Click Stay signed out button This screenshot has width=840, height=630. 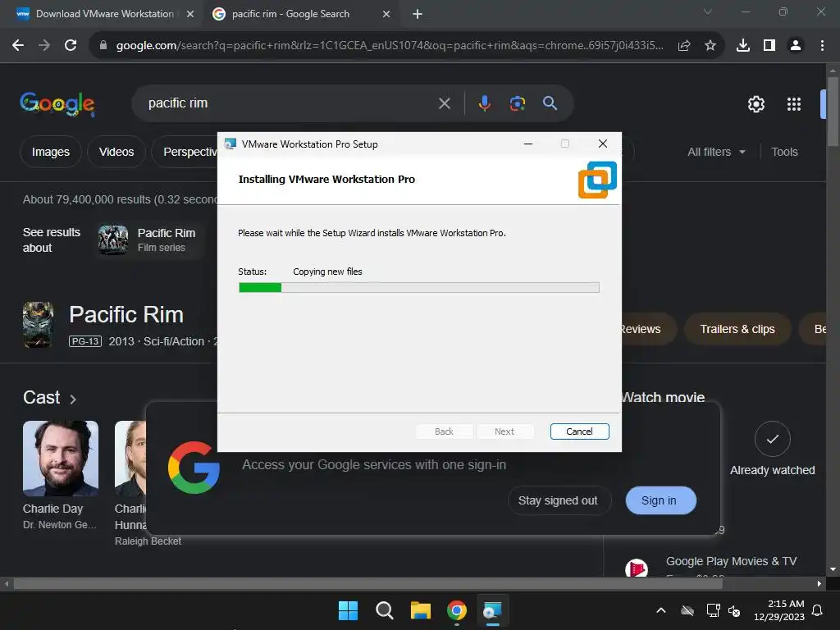(x=558, y=500)
